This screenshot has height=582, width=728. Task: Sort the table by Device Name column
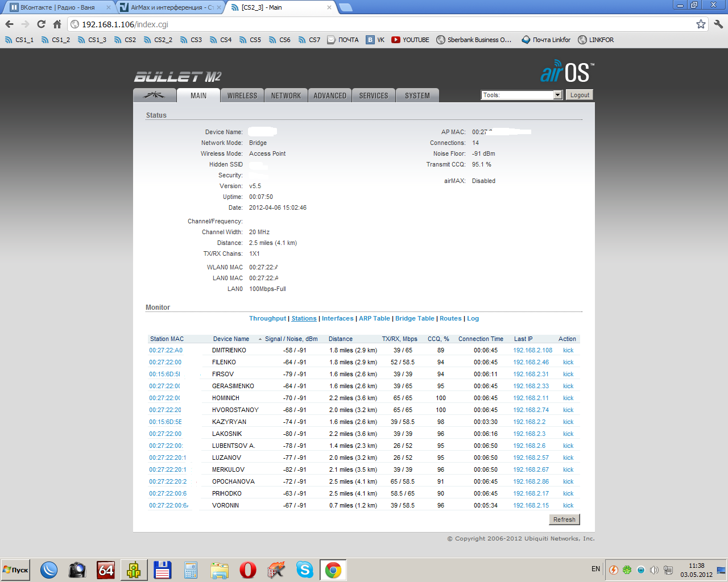point(231,339)
